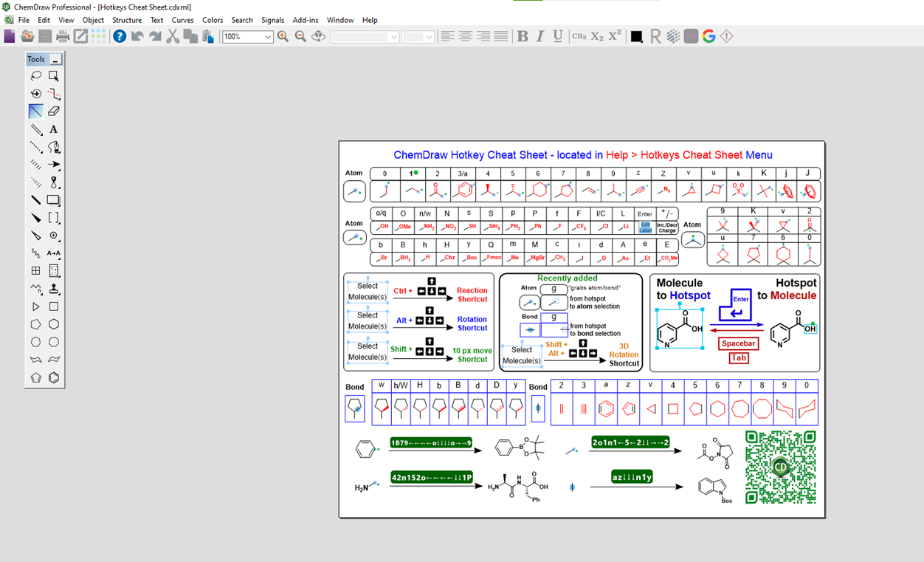Open the Add-ins menu
This screenshot has height=562, width=924.
(x=306, y=20)
